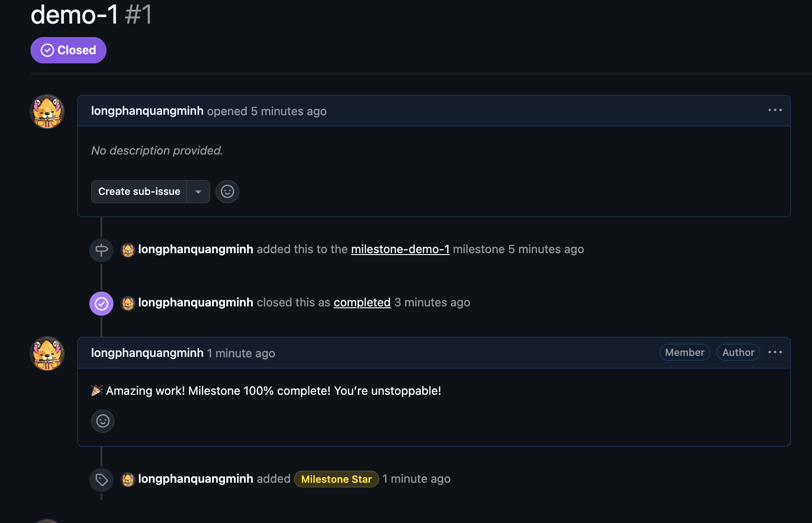Click the label tag timeline icon

[x=101, y=480]
